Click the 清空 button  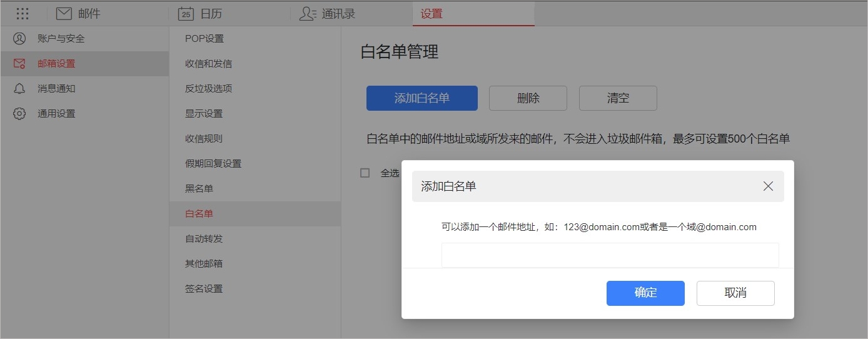coord(617,98)
